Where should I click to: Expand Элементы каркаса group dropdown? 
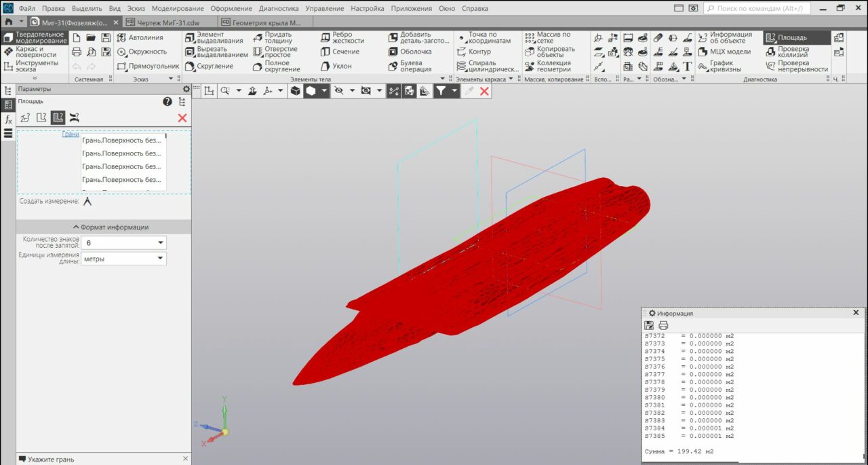511,79
